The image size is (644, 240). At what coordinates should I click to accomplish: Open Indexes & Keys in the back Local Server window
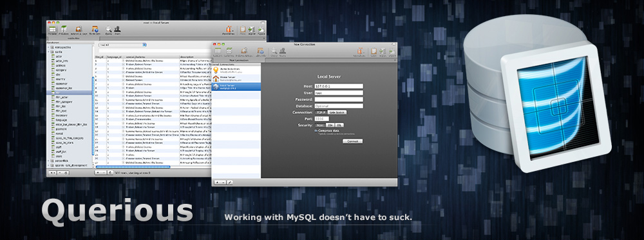(79, 30)
